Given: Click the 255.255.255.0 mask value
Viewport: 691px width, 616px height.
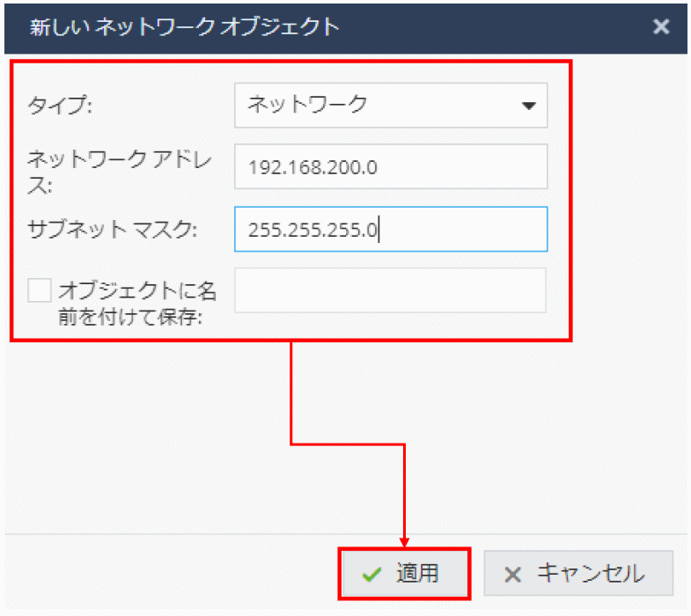Looking at the screenshot, I should point(312,230).
